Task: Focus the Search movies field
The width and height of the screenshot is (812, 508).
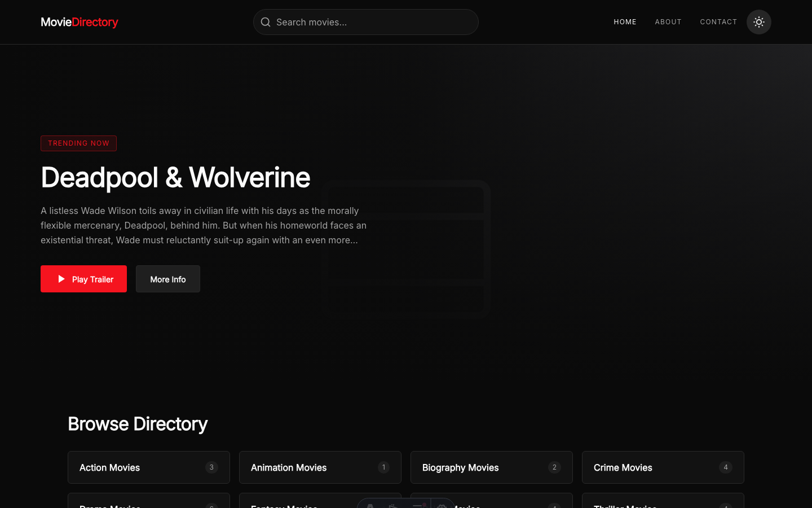Action: [366, 22]
